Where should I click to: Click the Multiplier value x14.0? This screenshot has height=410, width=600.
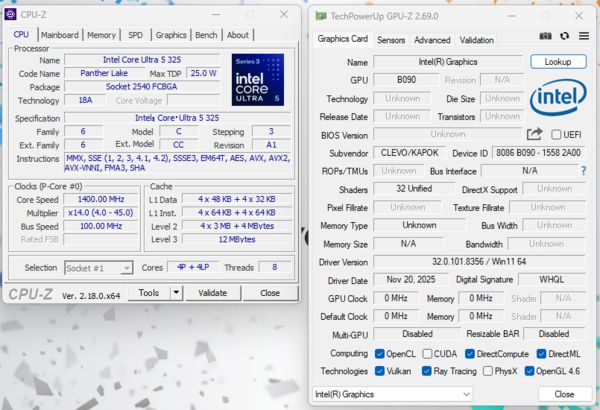click(x=101, y=212)
